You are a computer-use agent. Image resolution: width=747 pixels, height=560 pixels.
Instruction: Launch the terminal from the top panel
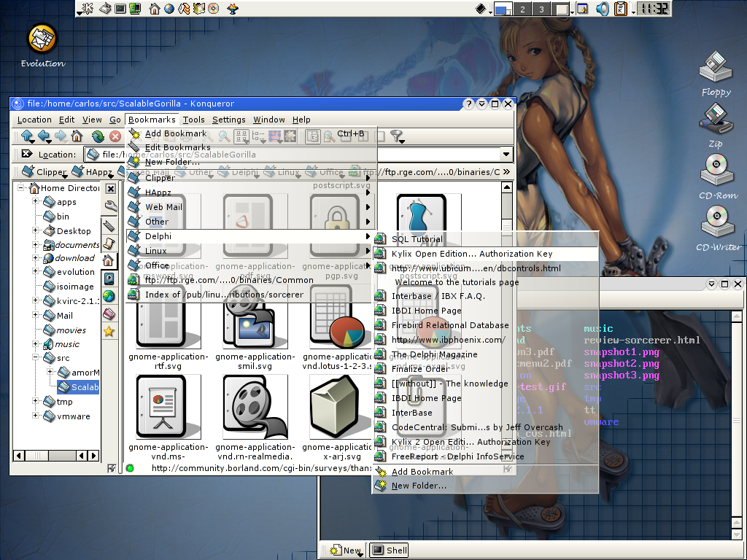tap(120, 8)
